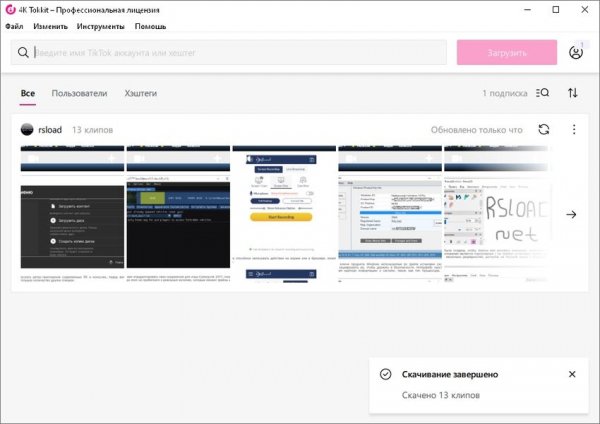Click the rsload avatar picture

27,129
